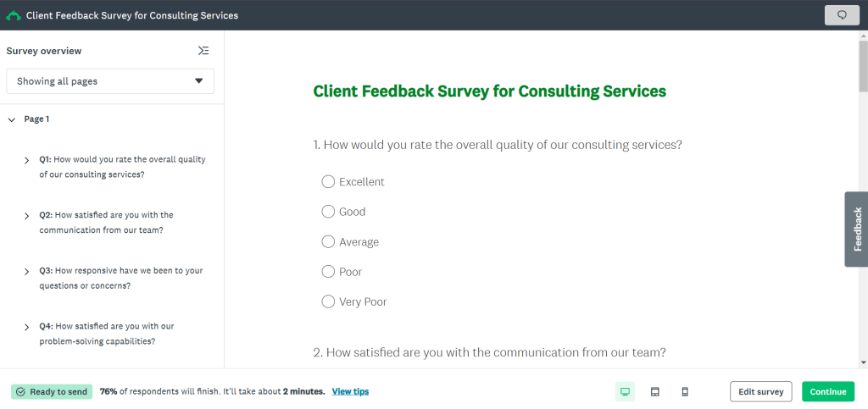Collapse the survey overview sidebar

point(203,51)
